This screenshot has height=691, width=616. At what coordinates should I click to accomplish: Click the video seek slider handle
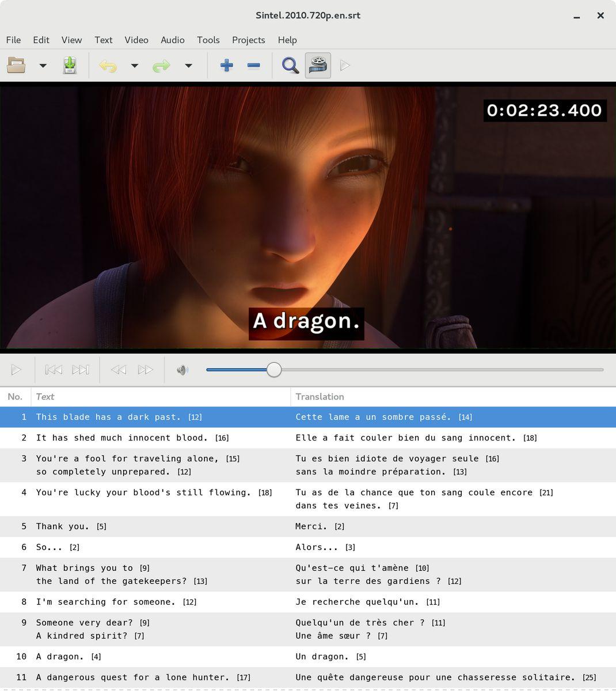pyautogui.click(x=274, y=370)
